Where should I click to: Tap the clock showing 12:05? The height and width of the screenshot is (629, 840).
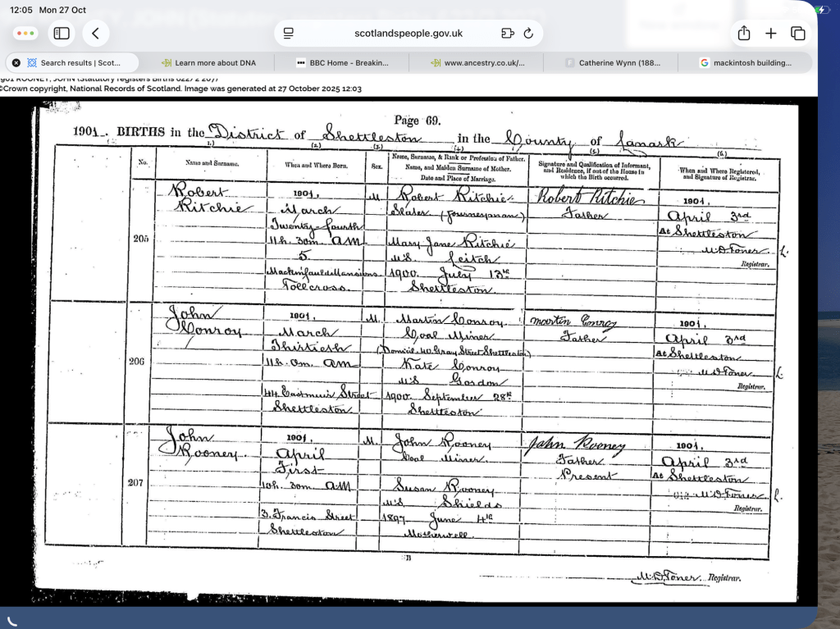(22, 9)
